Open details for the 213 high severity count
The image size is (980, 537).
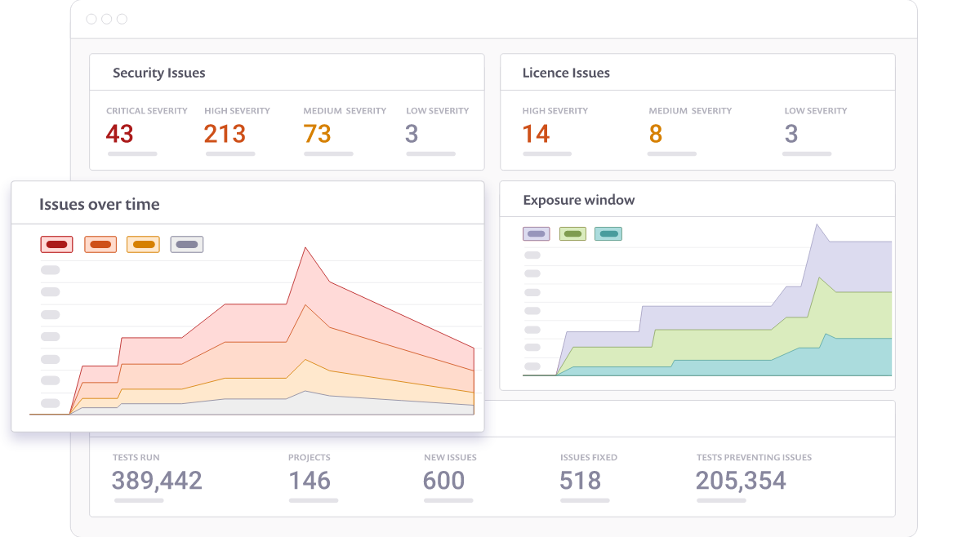225,133
